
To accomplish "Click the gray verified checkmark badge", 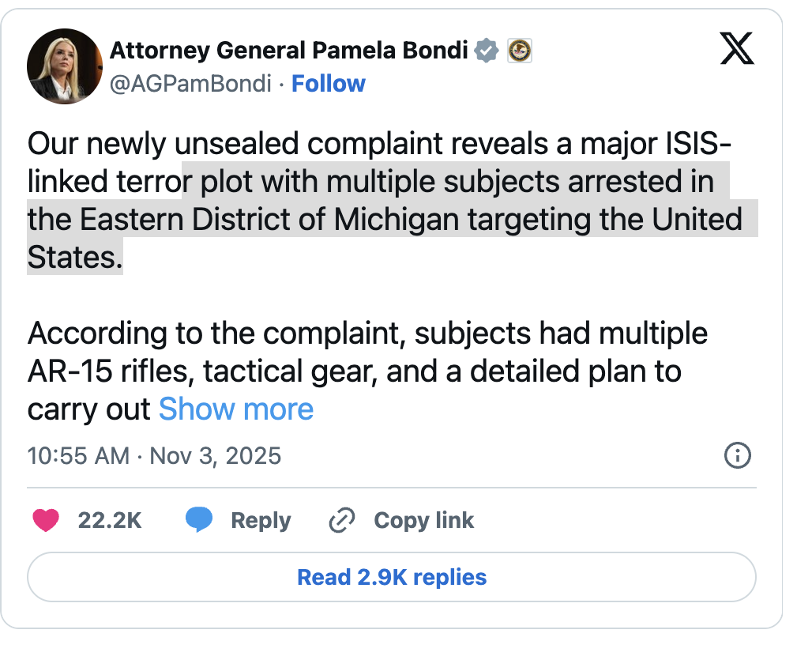I will click(x=488, y=51).
